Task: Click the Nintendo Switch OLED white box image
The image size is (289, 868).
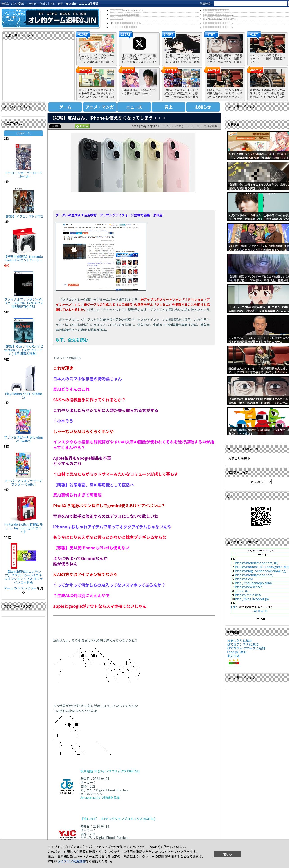Action: [23, 508]
